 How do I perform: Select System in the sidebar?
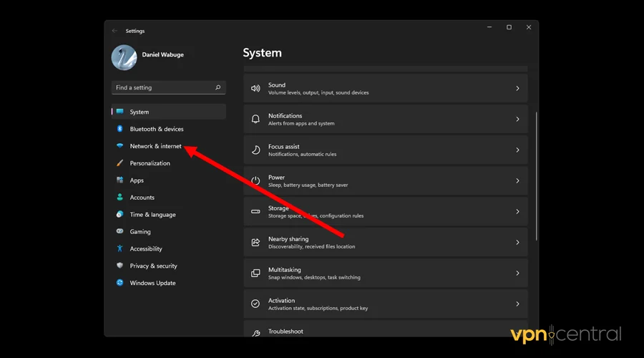(168, 112)
